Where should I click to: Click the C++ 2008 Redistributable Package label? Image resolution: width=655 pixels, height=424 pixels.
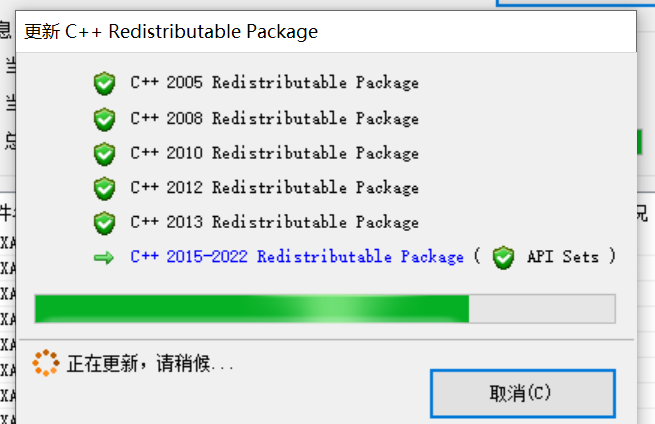(x=274, y=118)
